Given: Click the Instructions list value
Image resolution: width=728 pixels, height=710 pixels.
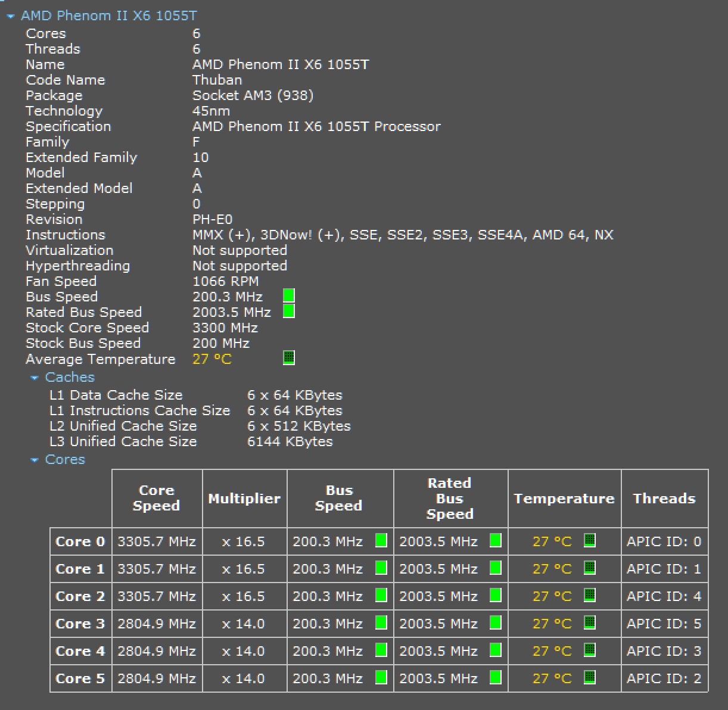Looking at the screenshot, I should 403,235.
